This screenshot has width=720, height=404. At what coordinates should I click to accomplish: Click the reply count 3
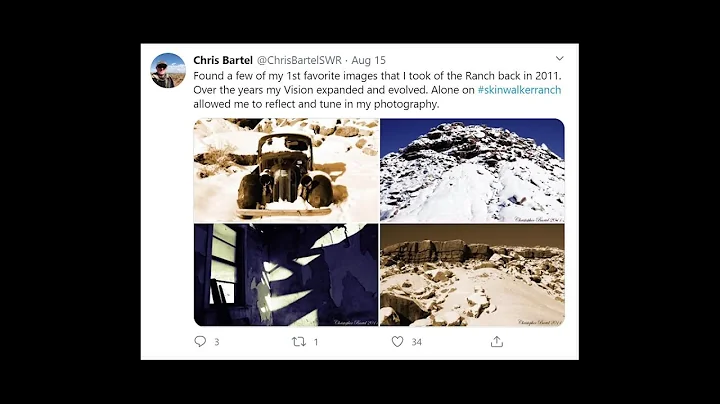(x=217, y=342)
